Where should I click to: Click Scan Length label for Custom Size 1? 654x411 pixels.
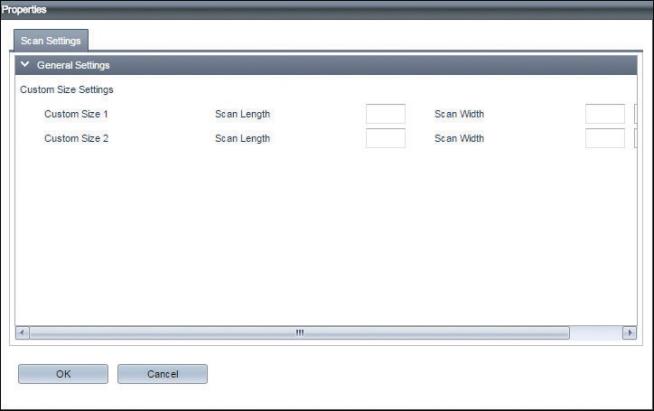(242, 114)
